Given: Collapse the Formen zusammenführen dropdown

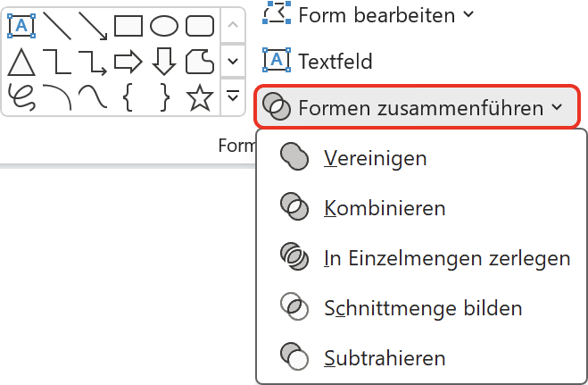Looking at the screenshot, I should coord(418,107).
